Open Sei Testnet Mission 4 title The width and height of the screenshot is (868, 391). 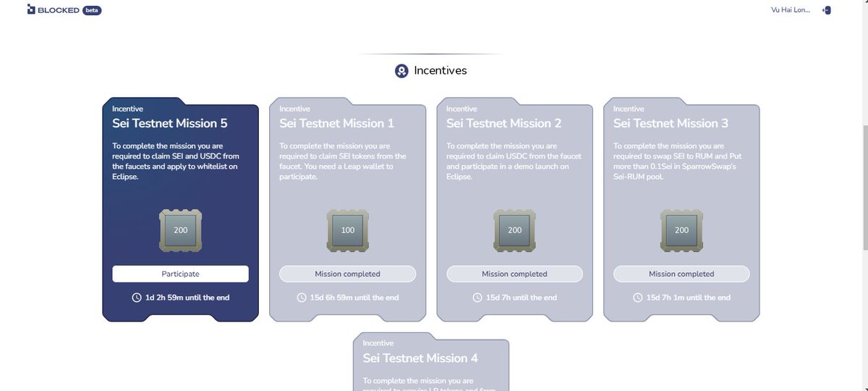point(420,358)
